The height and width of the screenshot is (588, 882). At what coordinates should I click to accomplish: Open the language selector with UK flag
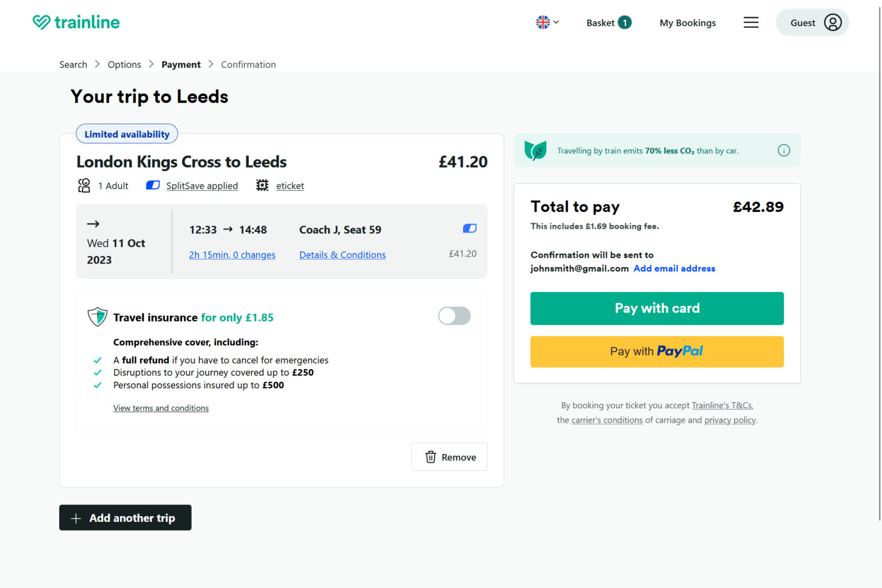point(547,22)
